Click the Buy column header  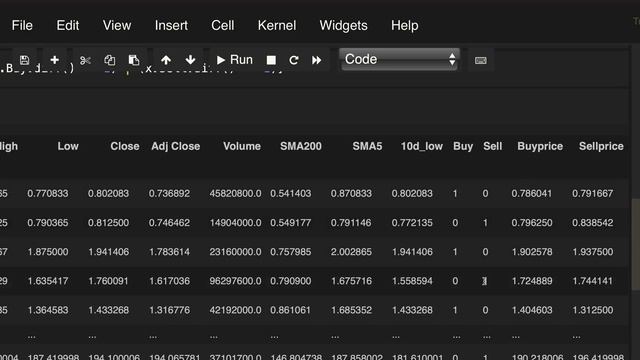click(x=463, y=146)
